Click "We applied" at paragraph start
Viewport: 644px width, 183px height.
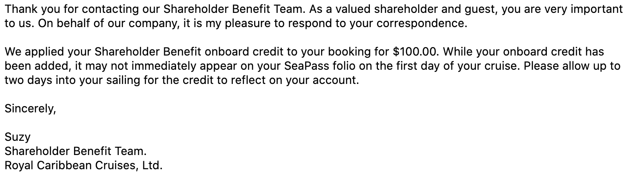point(33,52)
